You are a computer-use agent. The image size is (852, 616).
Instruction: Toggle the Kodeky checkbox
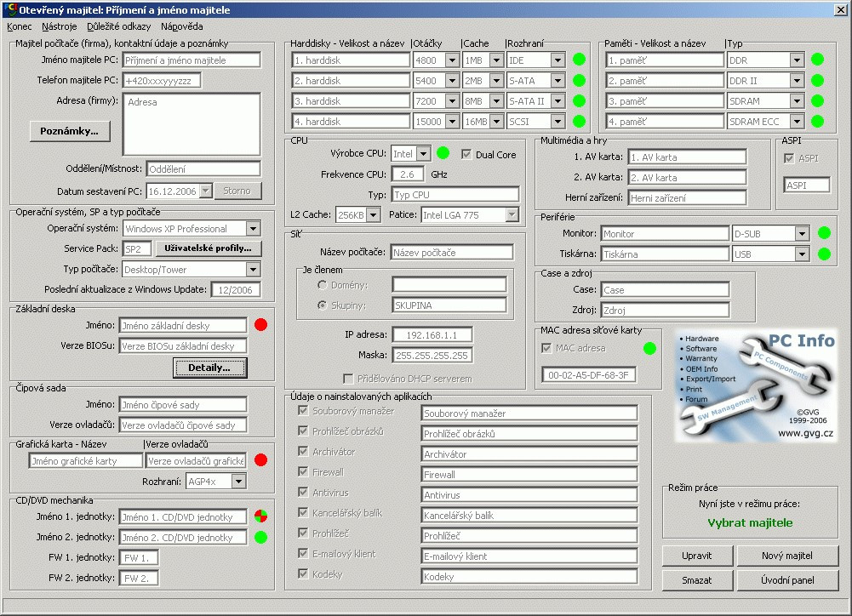click(x=303, y=573)
